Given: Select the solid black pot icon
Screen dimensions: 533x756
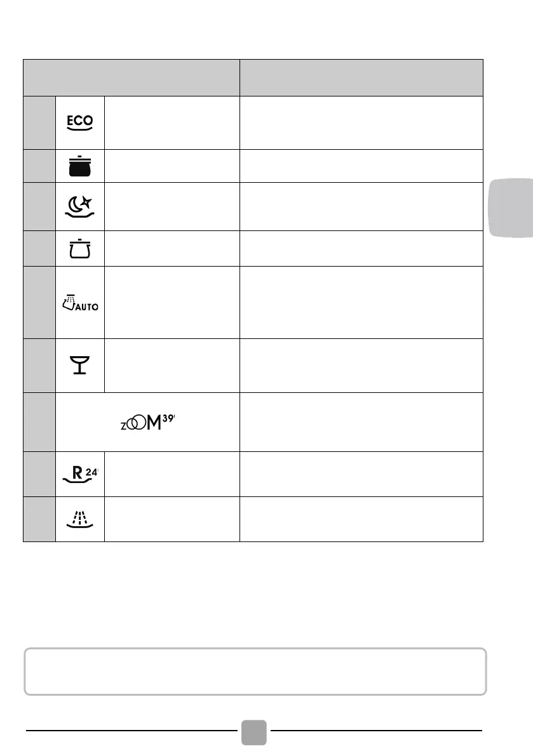Looking at the screenshot, I should (80, 167).
